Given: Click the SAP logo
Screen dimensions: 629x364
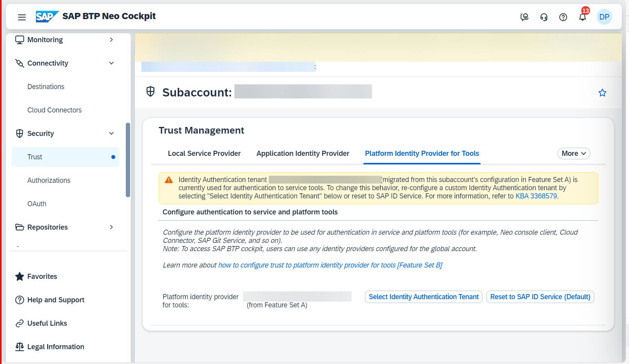Looking at the screenshot, I should [x=47, y=16].
